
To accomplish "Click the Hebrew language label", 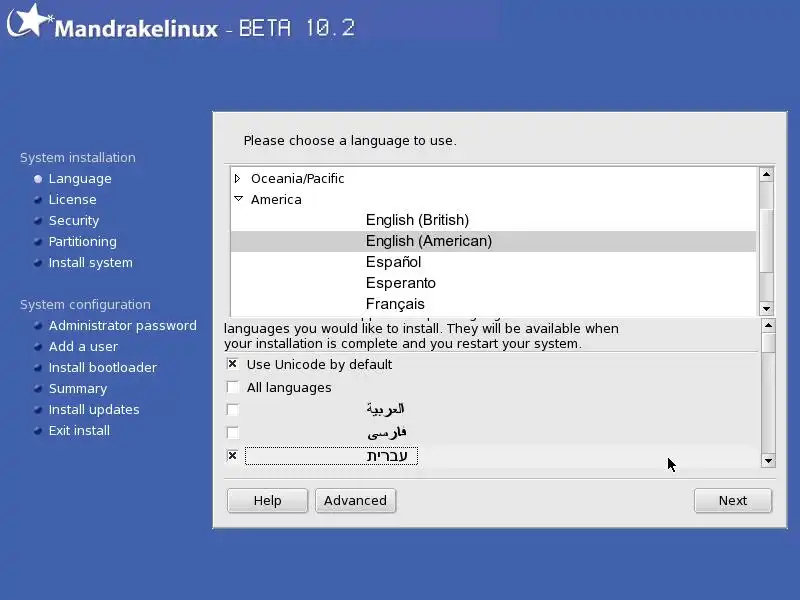I will [x=387, y=456].
